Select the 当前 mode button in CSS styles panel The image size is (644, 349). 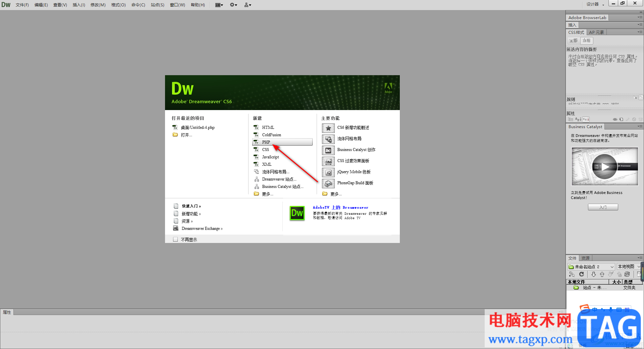(587, 41)
